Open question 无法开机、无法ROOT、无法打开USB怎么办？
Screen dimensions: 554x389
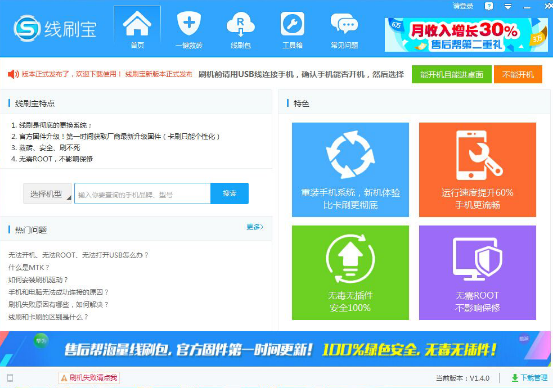click(78, 255)
